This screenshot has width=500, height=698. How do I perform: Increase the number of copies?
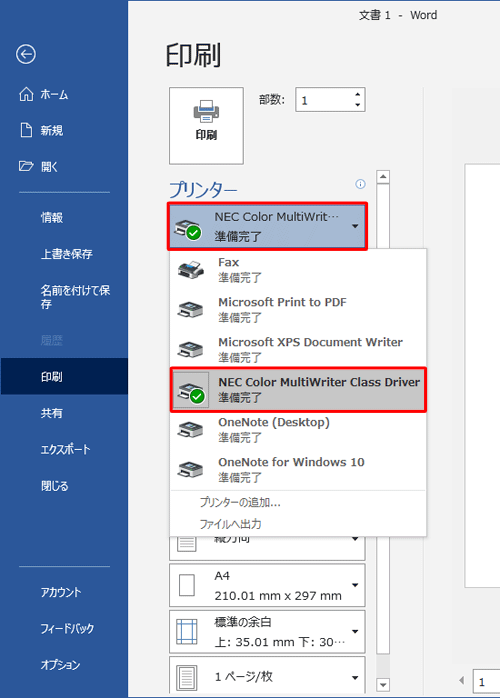[x=358, y=94]
